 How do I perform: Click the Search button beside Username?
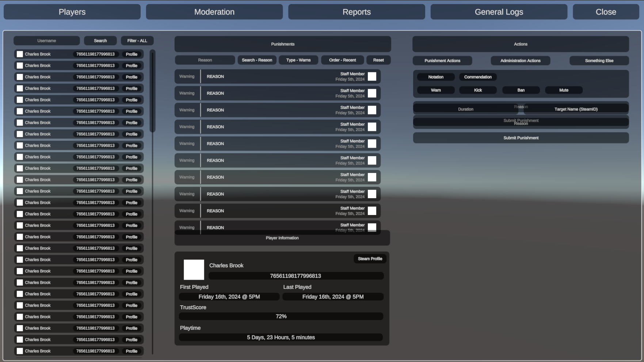coord(100,41)
